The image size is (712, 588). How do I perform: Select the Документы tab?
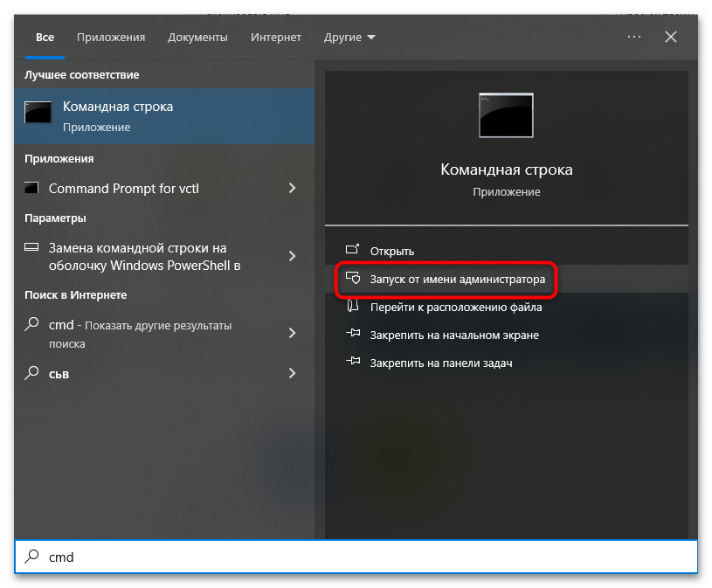197,38
